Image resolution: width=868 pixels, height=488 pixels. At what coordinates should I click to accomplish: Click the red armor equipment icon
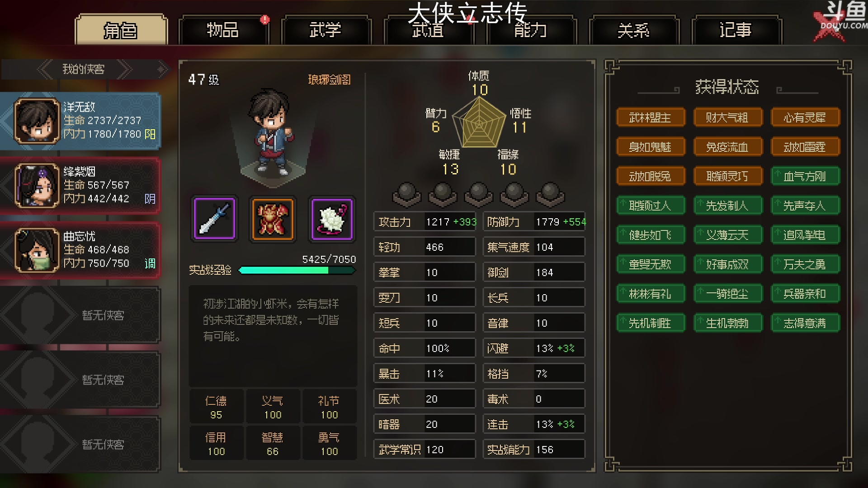[273, 219]
